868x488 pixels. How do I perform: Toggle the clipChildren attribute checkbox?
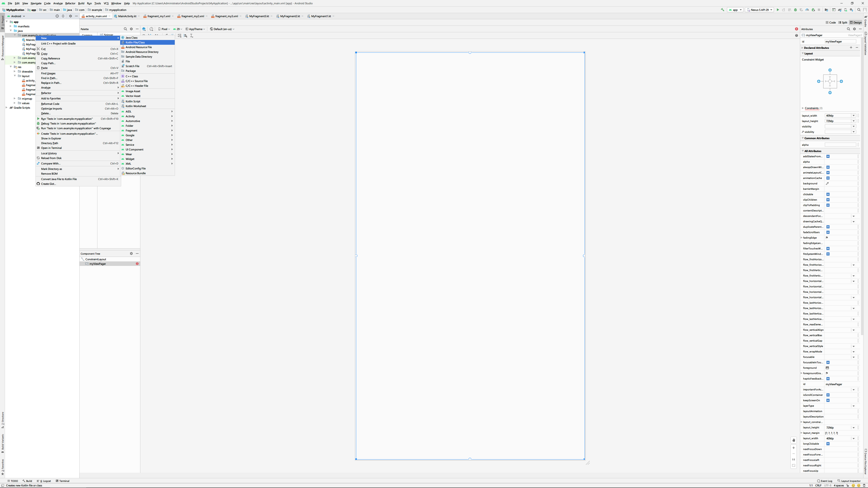pyautogui.click(x=828, y=200)
